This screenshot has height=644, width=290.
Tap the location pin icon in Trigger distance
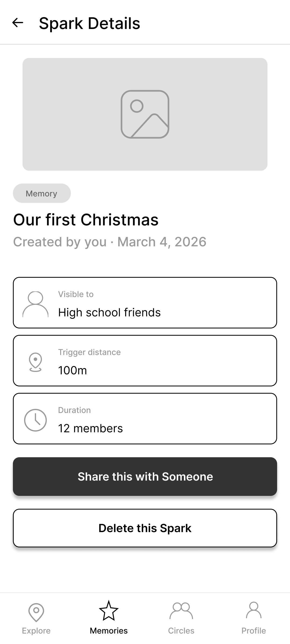click(x=35, y=362)
